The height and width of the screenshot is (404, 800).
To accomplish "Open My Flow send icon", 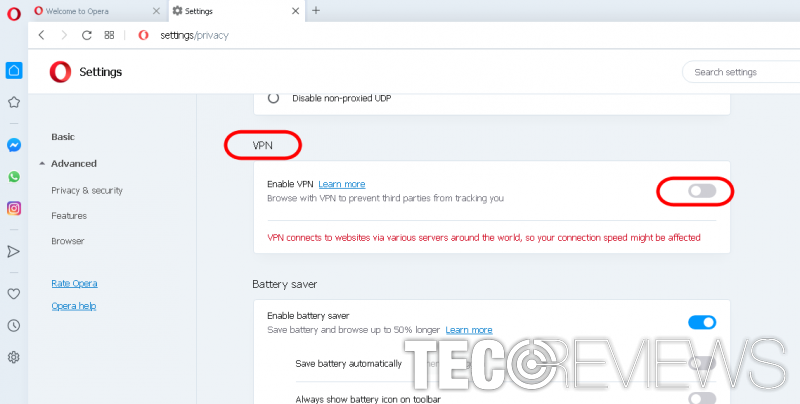I will tap(14, 251).
